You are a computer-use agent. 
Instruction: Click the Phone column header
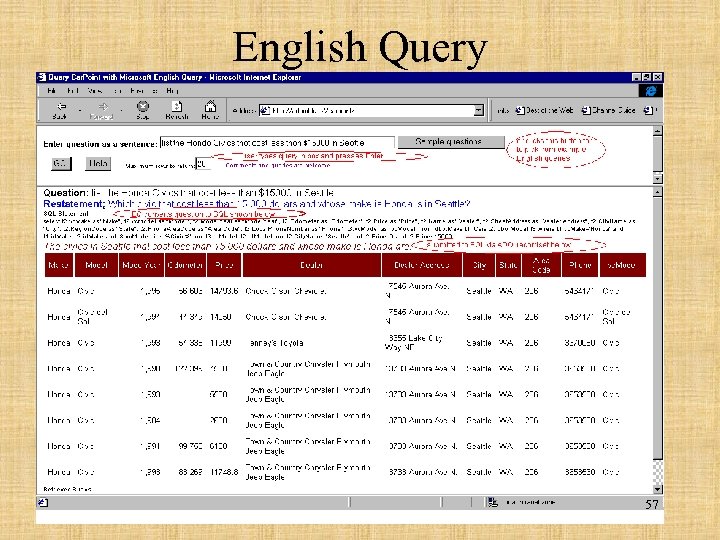point(580,265)
